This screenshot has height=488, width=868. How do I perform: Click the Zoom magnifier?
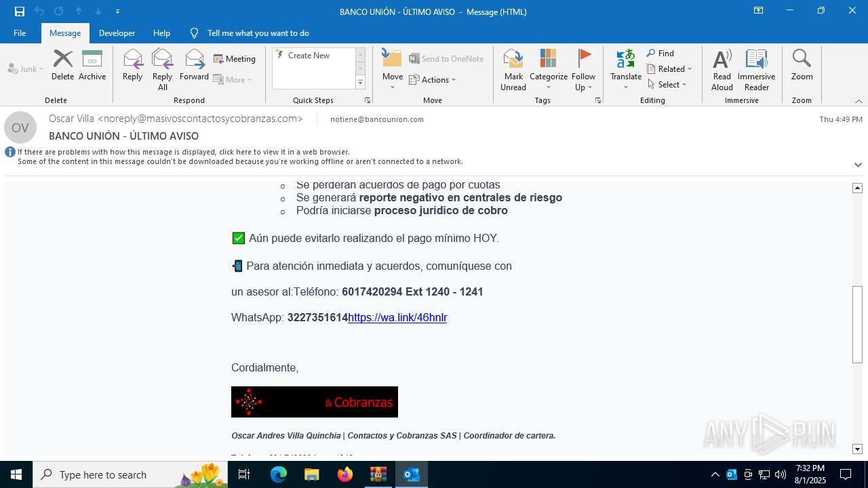[x=802, y=65]
